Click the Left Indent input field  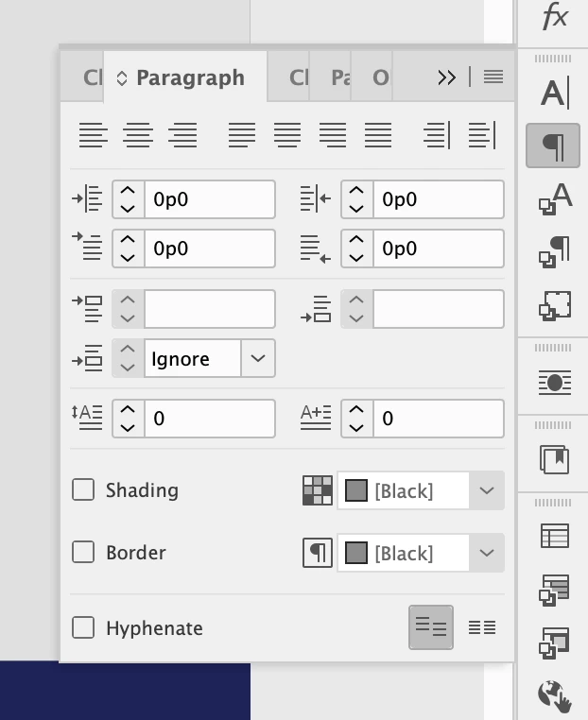tap(209, 200)
